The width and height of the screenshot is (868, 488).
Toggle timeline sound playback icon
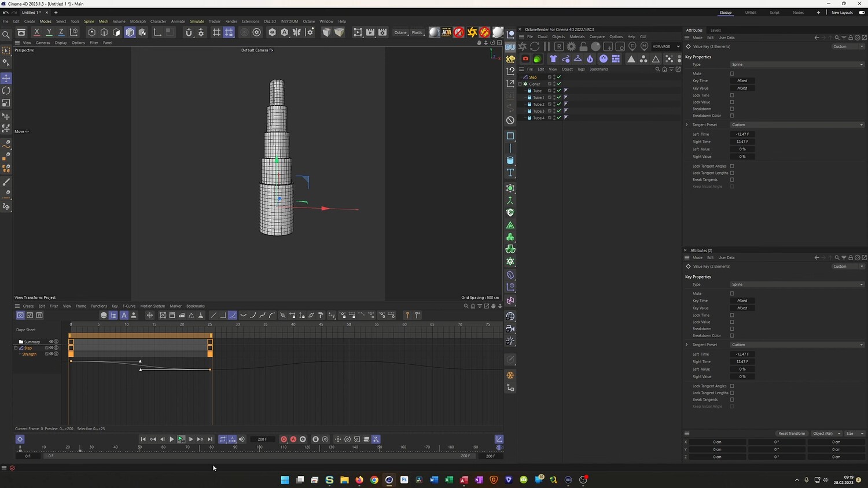point(242,439)
